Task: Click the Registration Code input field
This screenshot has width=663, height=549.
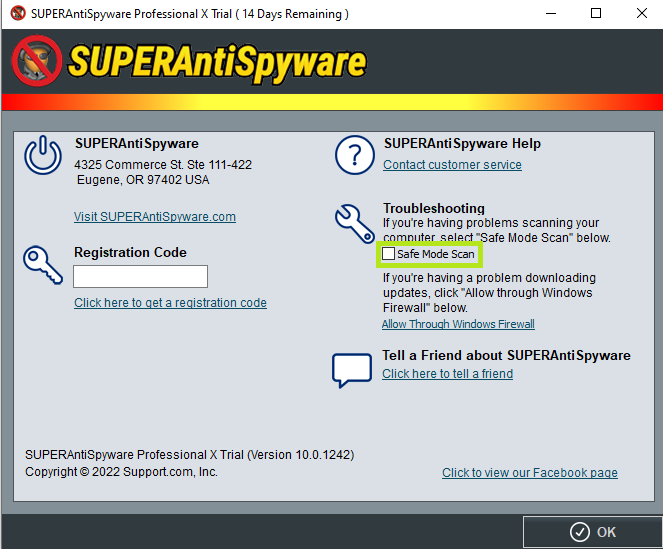Action: pyautogui.click(x=140, y=276)
